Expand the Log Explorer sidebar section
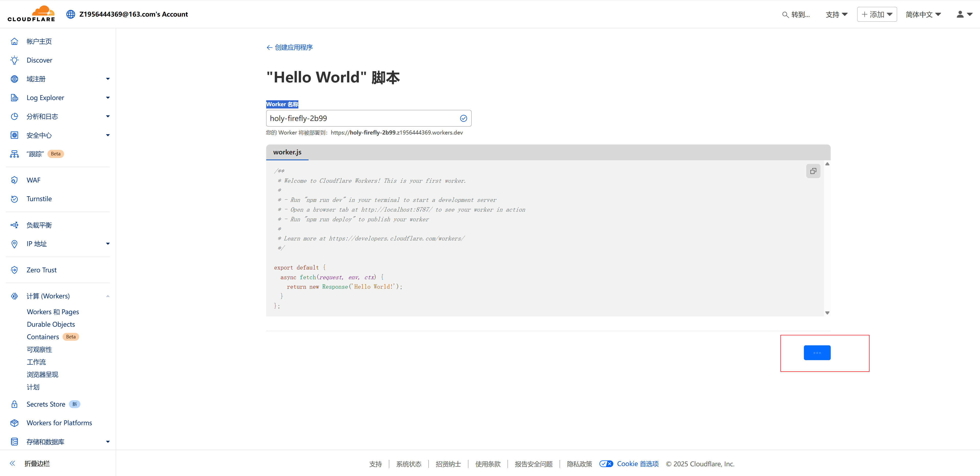 [108, 98]
